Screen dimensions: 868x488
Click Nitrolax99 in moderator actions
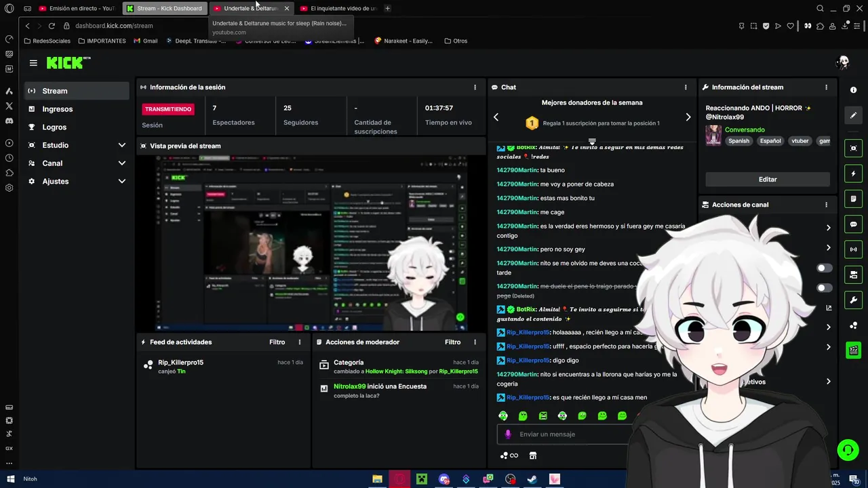349,386
